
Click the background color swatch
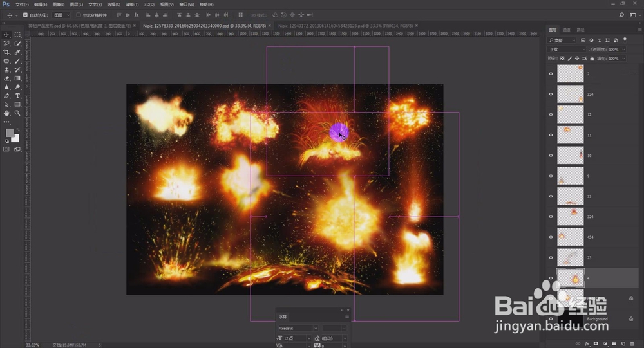(15, 138)
